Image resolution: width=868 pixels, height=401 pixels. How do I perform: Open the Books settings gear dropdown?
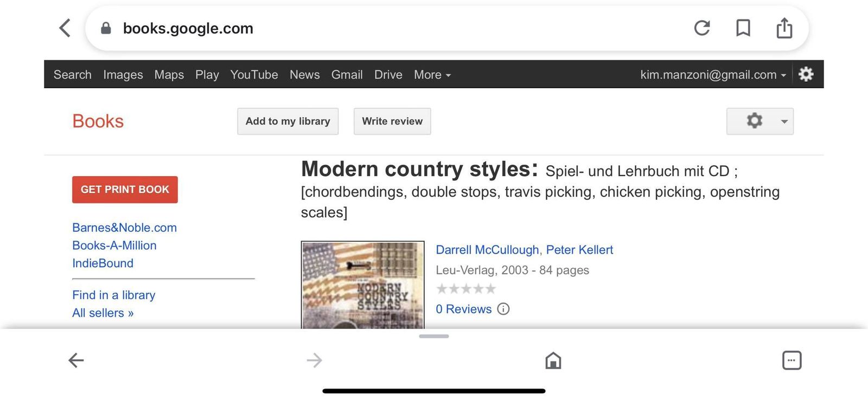[x=759, y=121]
